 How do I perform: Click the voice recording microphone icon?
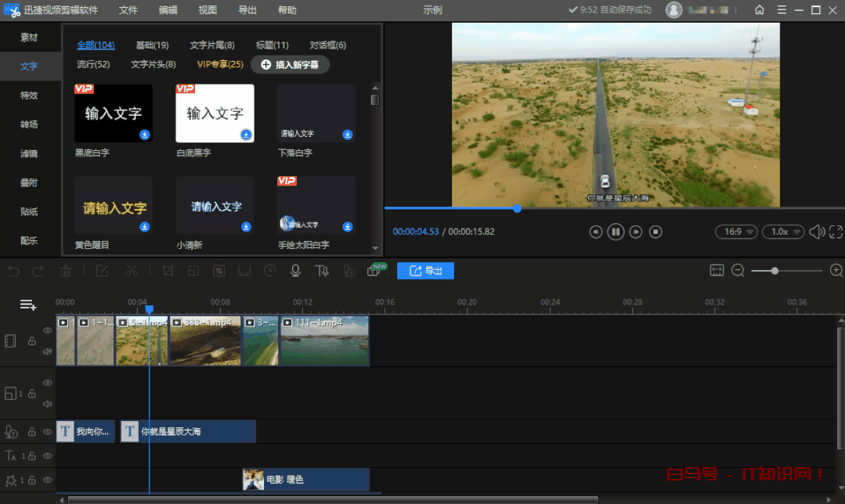295,271
